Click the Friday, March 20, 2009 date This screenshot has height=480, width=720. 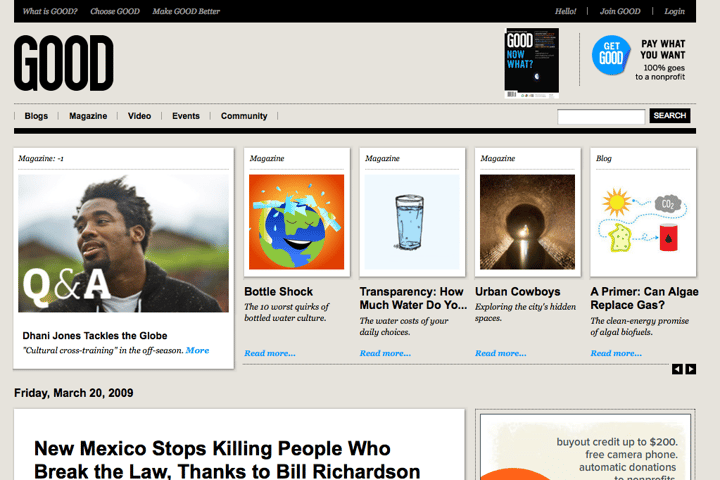tap(74, 393)
